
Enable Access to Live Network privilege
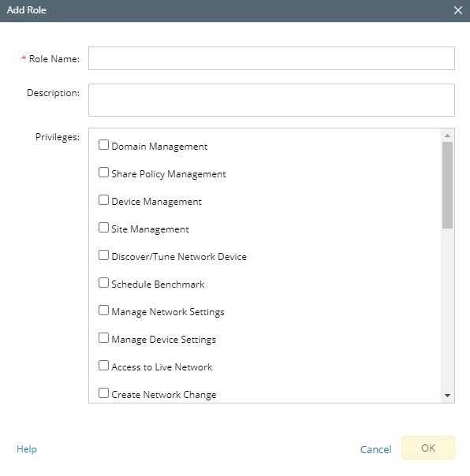103,366
